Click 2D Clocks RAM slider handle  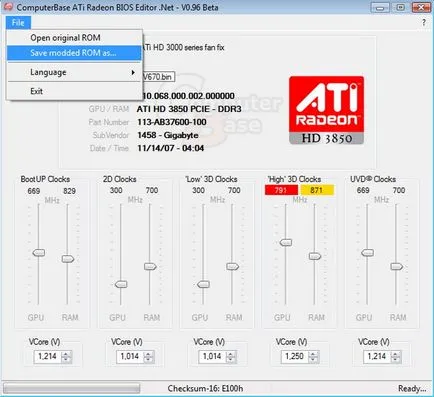(x=150, y=266)
